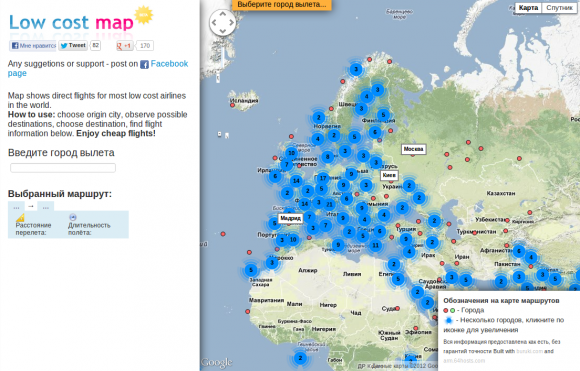Pan the map down with the arrow
580x371 pixels.
pyautogui.click(x=222, y=31)
